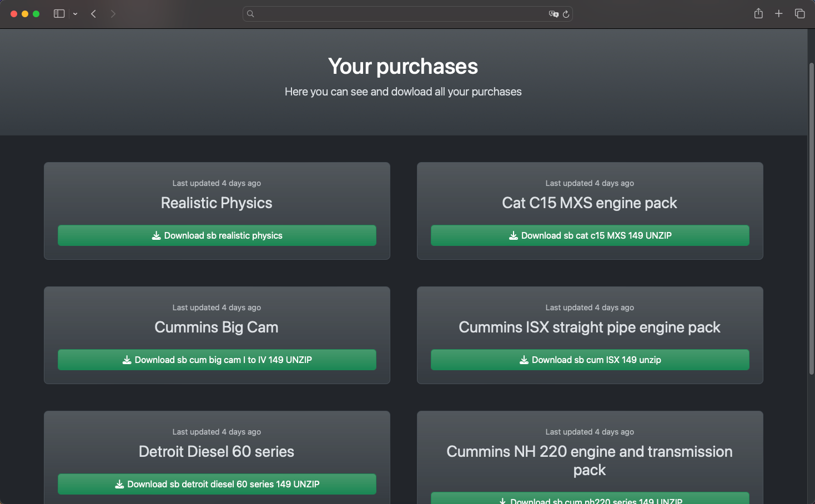
Task: Open sidebar options dropdown chevron
Action: click(x=75, y=14)
